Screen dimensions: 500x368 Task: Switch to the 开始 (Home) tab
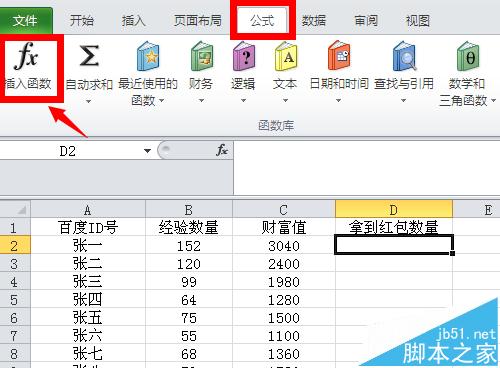[x=82, y=21]
